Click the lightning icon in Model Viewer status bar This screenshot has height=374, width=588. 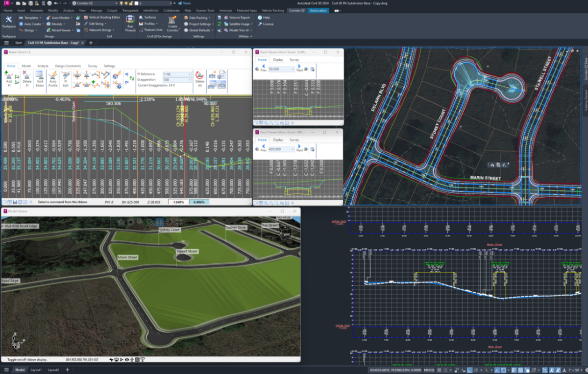pos(111,360)
